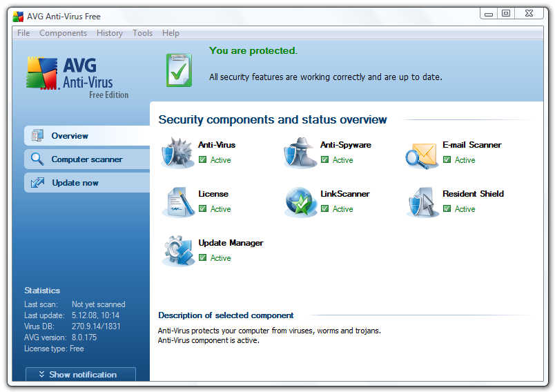
Task: Click the 'Not yet scanned' last scan value
Action: click(99, 304)
